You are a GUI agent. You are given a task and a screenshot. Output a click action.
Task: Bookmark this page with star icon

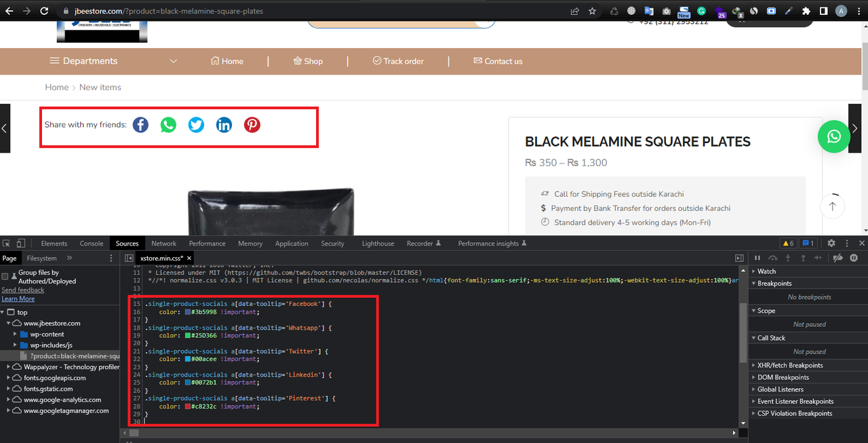pyautogui.click(x=592, y=11)
